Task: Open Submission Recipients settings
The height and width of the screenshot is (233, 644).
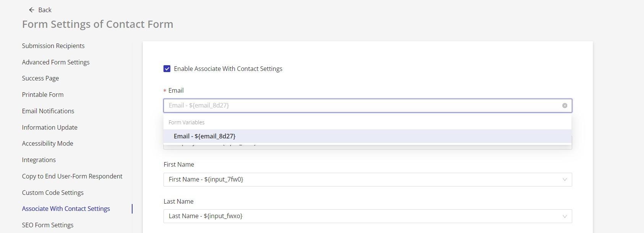Action: (x=53, y=46)
